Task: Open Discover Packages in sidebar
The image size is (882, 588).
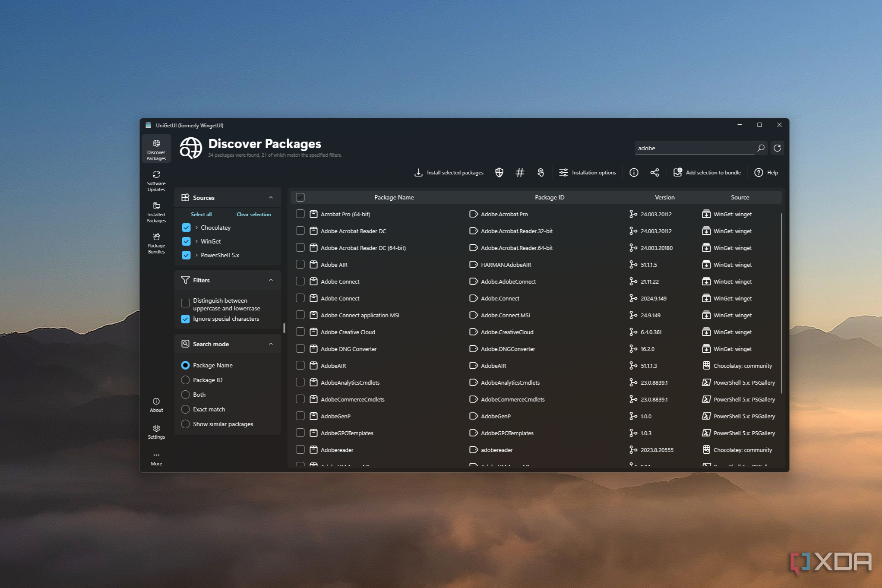Action: (156, 149)
